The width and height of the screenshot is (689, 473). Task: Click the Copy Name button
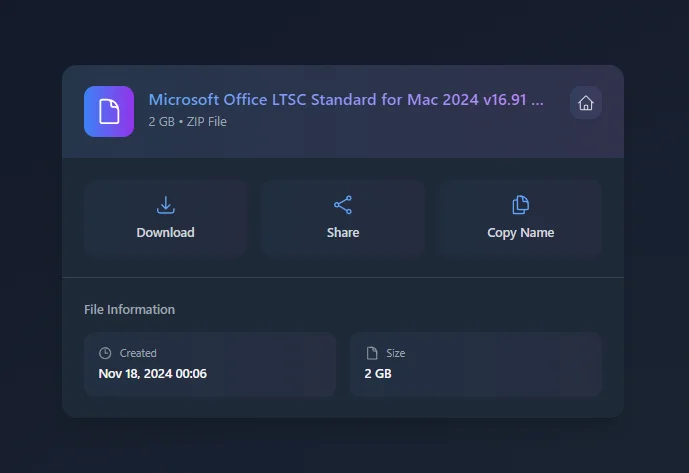coord(520,218)
